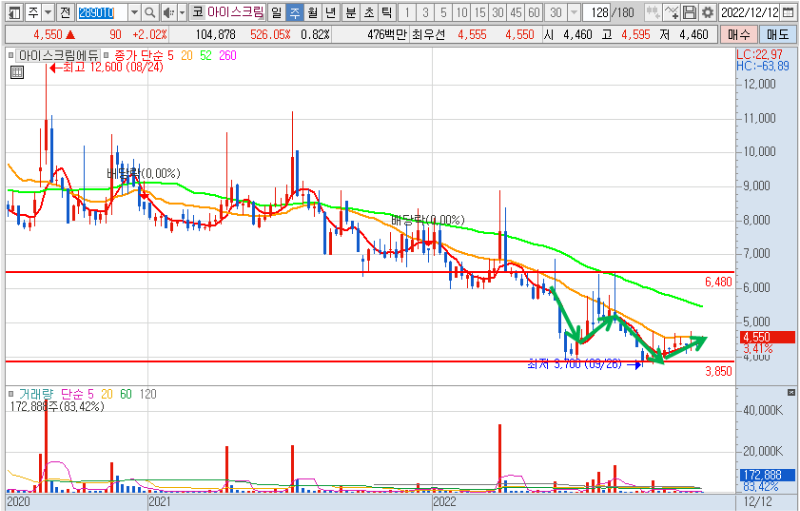The image size is (800, 511).
Task: Click the 526.05% volume ratio value
Action: pos(270,35)
